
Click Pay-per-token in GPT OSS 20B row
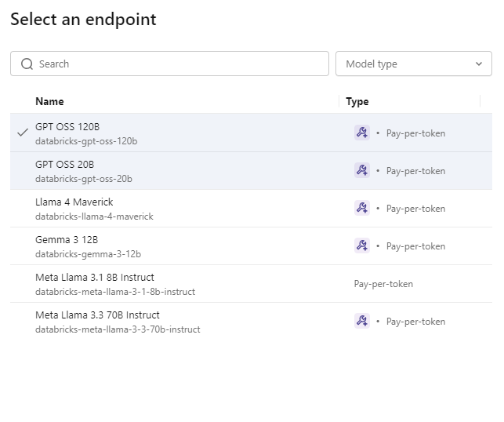[415, 171]
